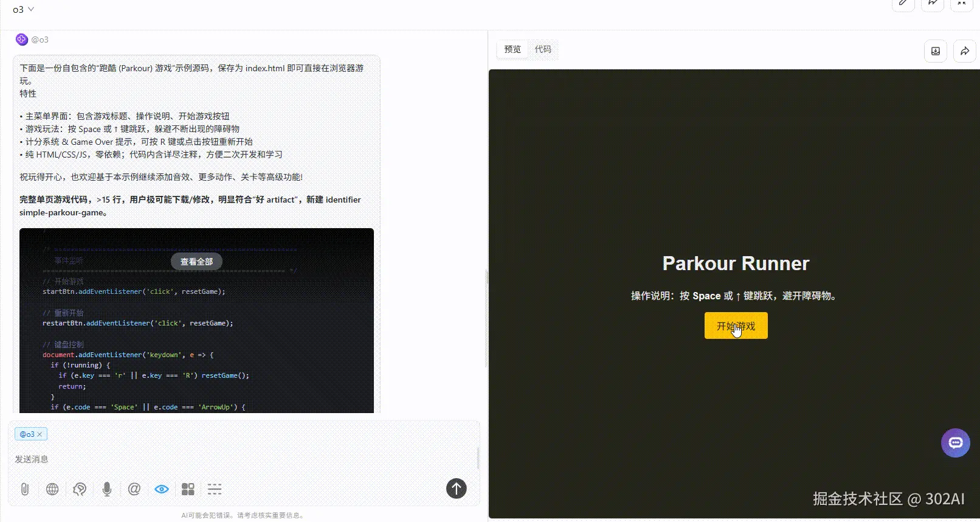Click the scrollbar in the message input box
The width and height of the screenshot is (980, 522).
(x=478, y=458)
